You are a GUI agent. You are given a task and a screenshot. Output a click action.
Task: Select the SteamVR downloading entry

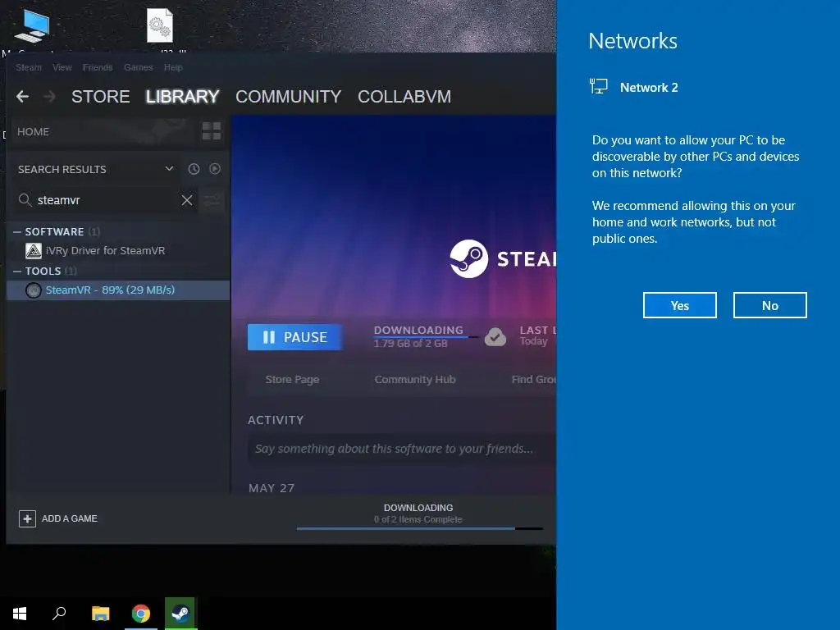click(x=118, y=290)
